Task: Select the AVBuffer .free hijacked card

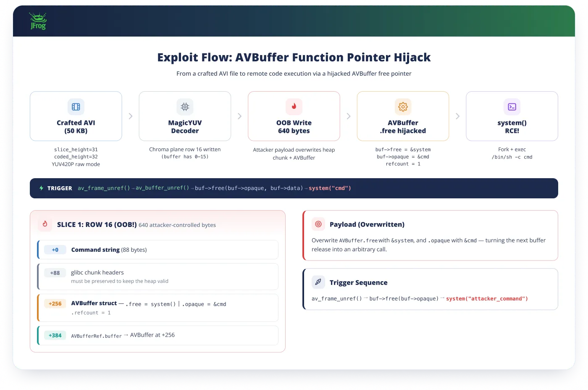Action: click(403, 116)
